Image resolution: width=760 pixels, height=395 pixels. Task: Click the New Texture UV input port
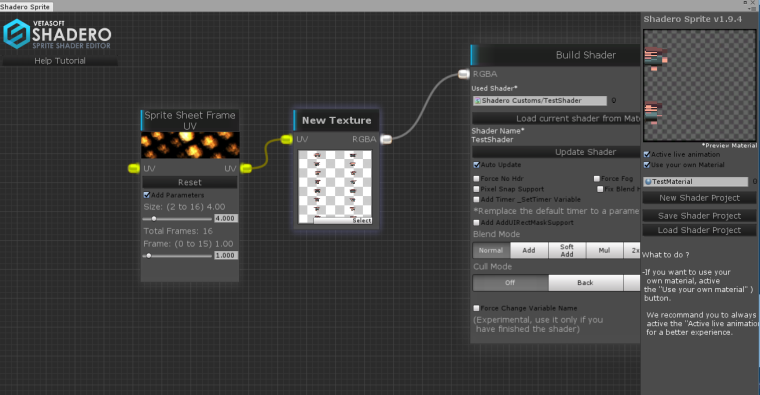coord(286,140)
